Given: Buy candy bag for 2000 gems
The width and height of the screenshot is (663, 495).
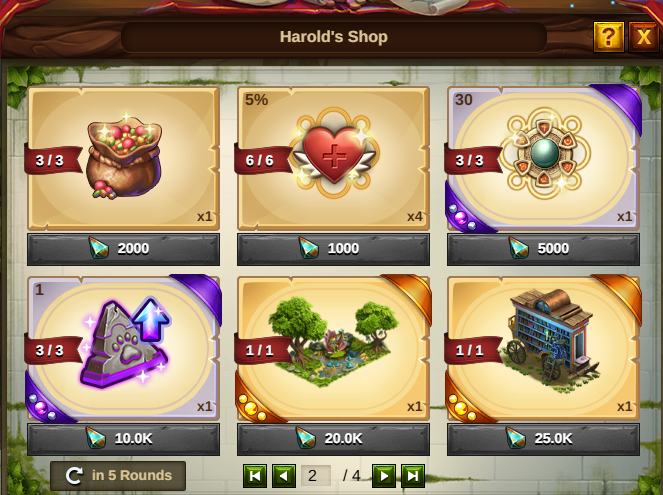Looking at the screenshot, I should coord(123,249).
